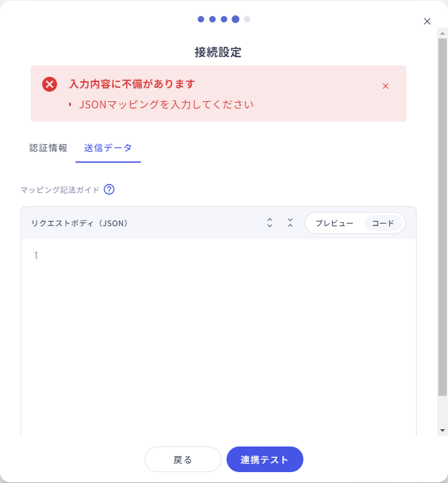Click the scrollbar up arrow
Screen dimensions: 448x483
[442, 32]
